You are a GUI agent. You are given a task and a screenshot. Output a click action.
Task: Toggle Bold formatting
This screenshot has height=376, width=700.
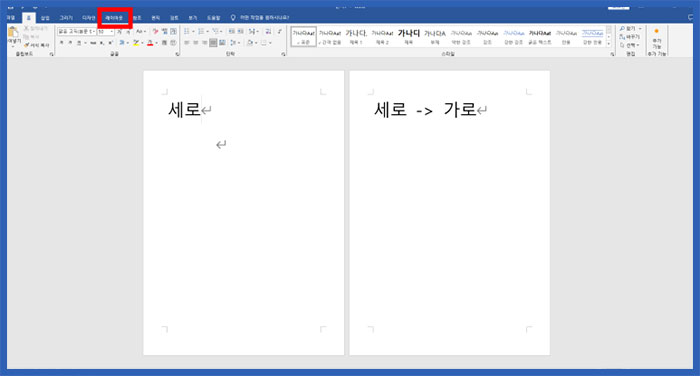[x=62, y=43]
